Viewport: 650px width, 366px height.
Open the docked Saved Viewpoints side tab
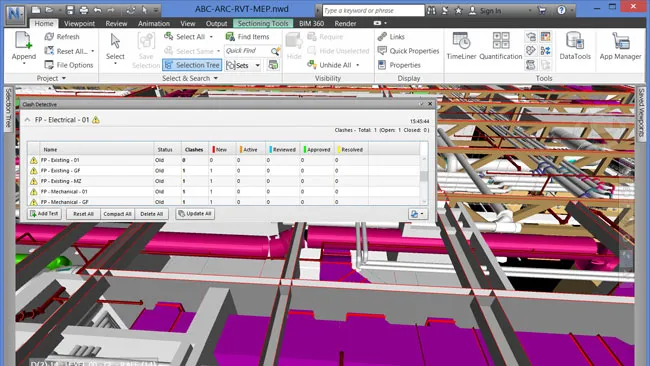641,113
